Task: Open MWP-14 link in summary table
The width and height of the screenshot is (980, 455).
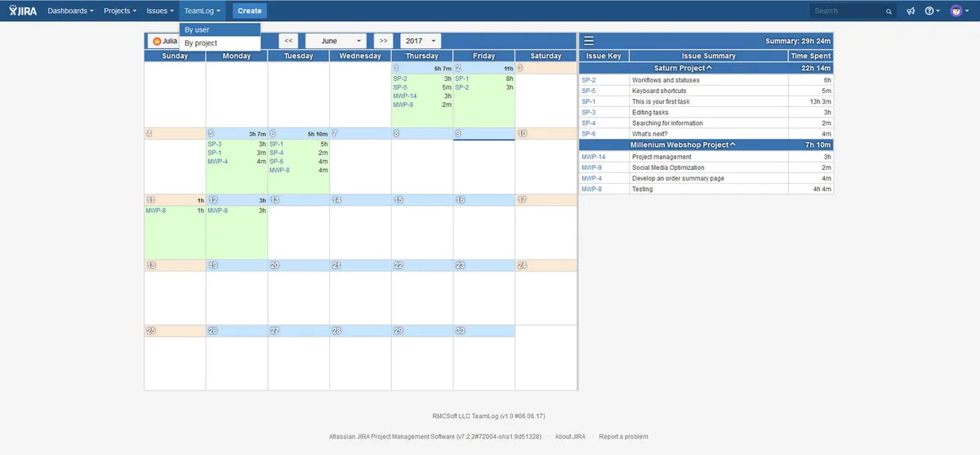Action: coord(593,157)
